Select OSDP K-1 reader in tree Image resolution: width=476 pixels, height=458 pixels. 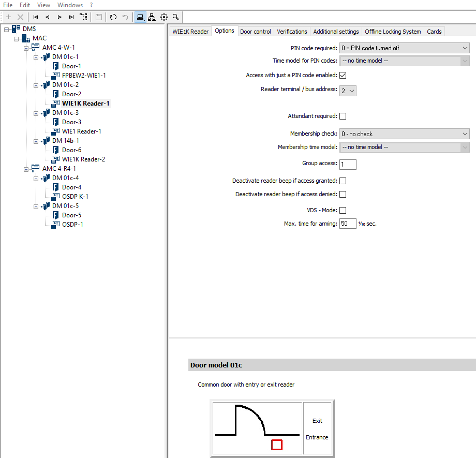[x=75, y=197]
